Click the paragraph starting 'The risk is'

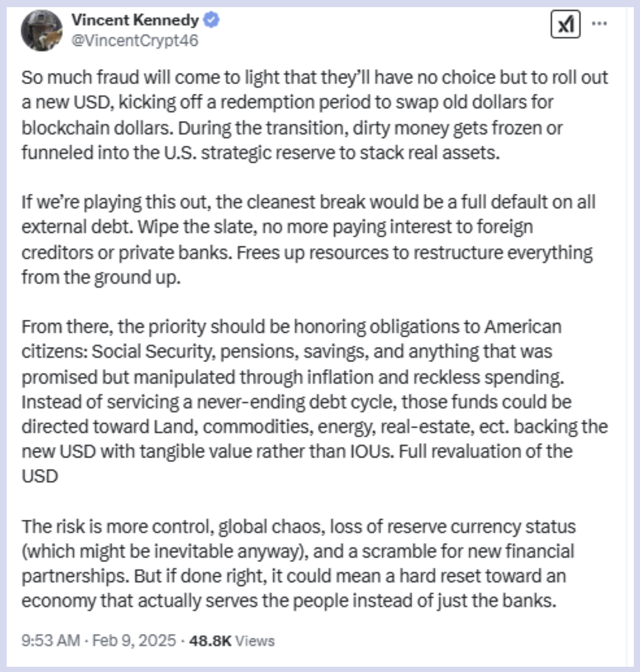point(299,563)
